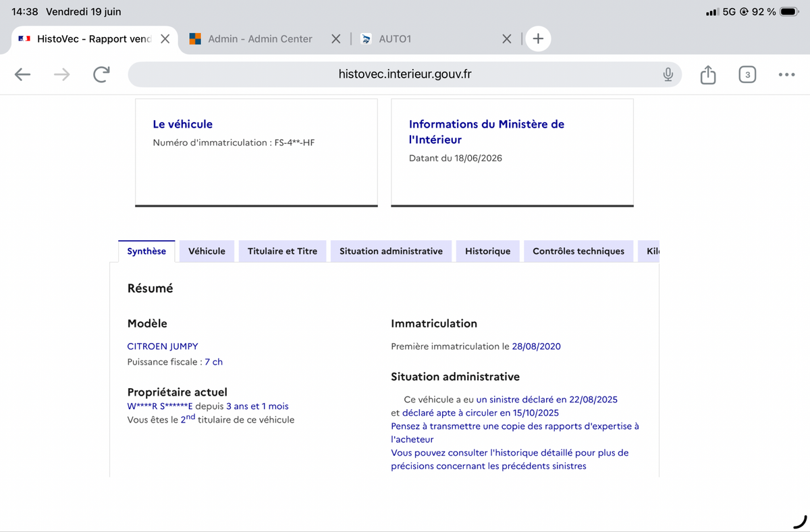Image resolution: width=810 pixels, height=532 pixels.
Task: Open the share sheet icon
Action: tap(707, 74)
